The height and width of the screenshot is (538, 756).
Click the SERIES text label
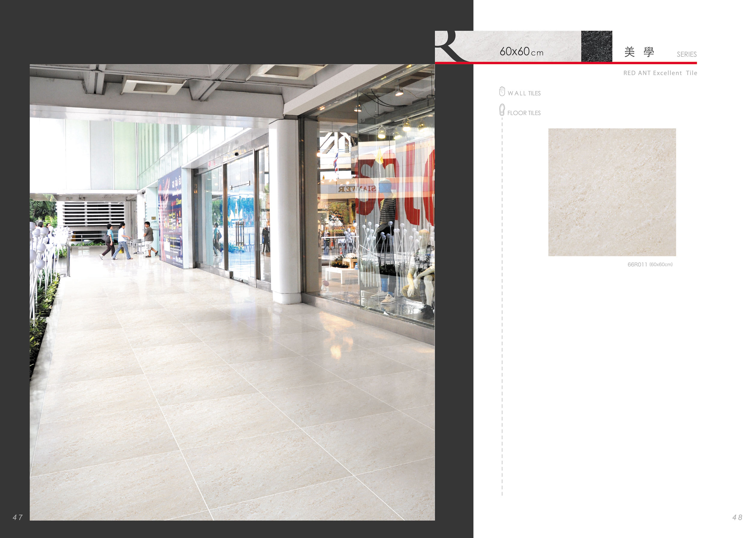(687, 54)
